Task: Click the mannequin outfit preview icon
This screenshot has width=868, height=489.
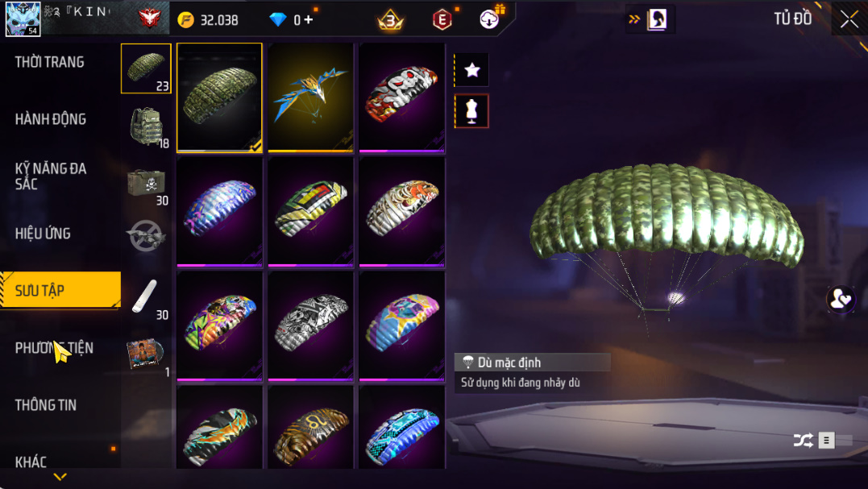Action: coord(471,111)
